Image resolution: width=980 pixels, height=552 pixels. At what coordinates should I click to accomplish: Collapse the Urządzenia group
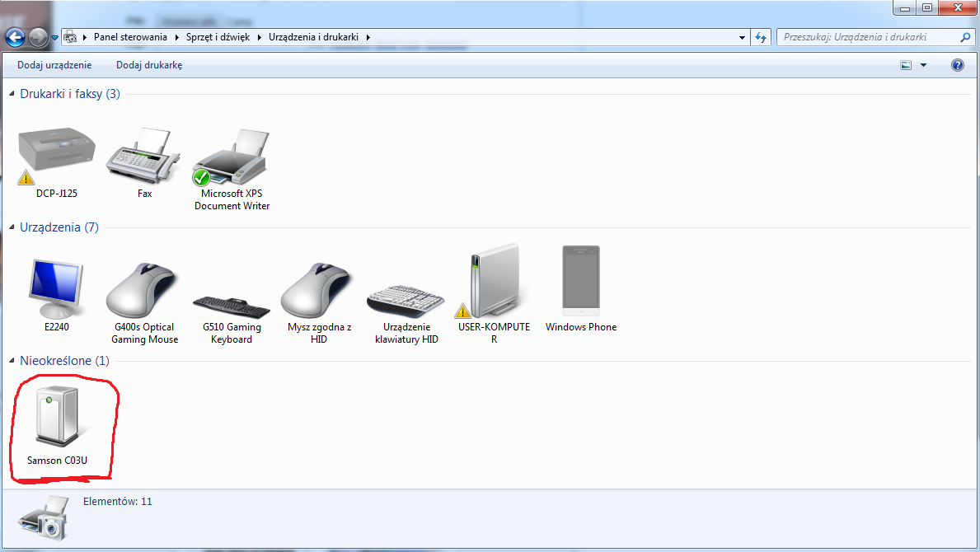(12, 227)
